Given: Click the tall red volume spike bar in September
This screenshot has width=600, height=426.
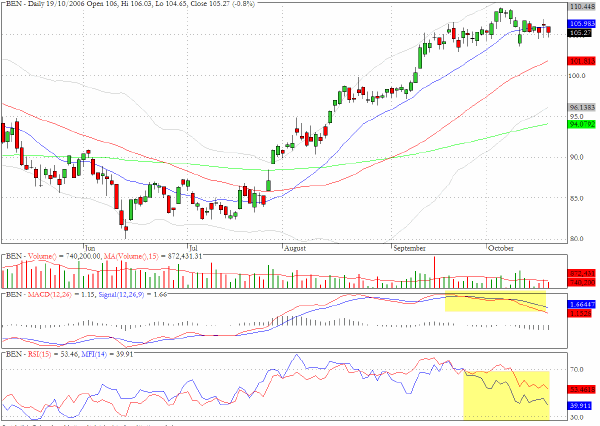Looking at the screenshot, I should click(x=434, y=272).
